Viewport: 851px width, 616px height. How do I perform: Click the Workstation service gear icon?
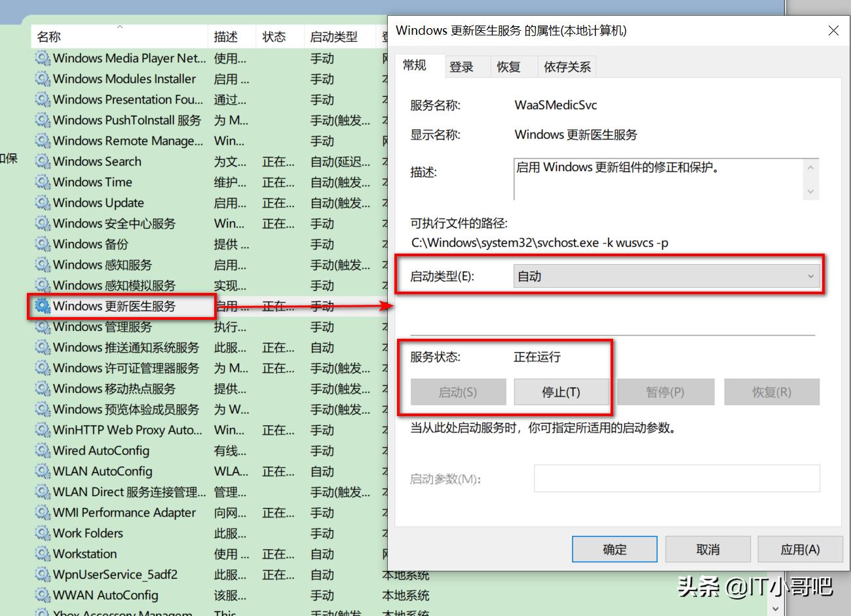43,554
